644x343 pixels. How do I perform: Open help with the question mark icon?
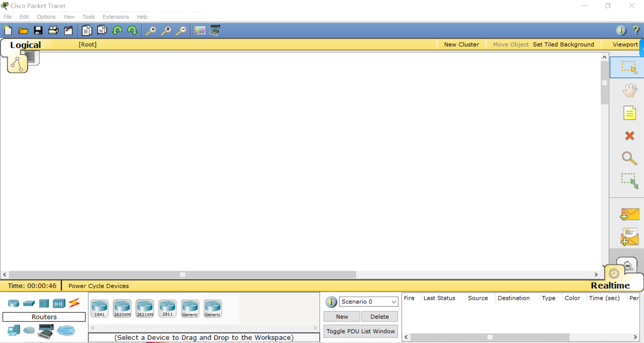636,31
